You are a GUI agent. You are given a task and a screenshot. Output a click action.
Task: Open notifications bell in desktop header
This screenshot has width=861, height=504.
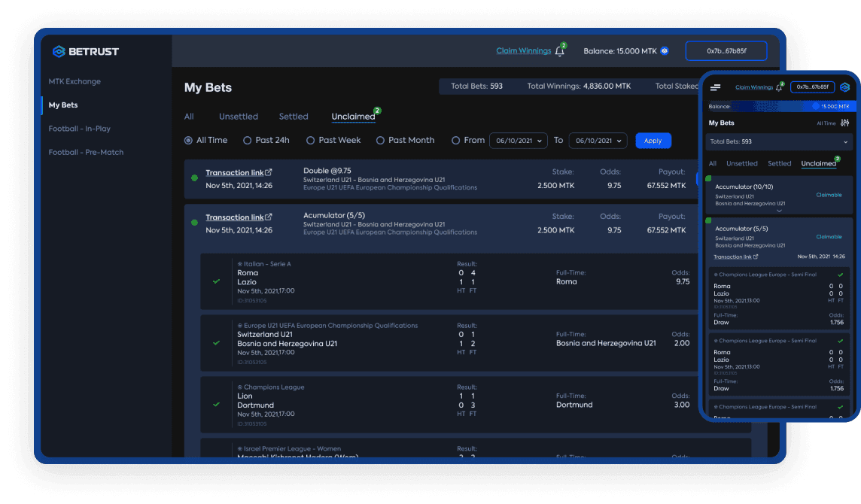559,51
